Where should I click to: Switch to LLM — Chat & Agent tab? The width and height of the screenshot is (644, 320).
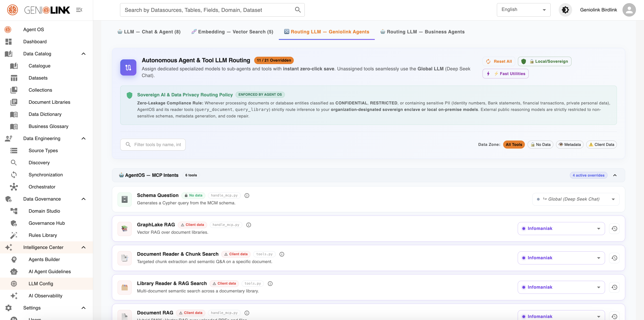click(149, 32)
